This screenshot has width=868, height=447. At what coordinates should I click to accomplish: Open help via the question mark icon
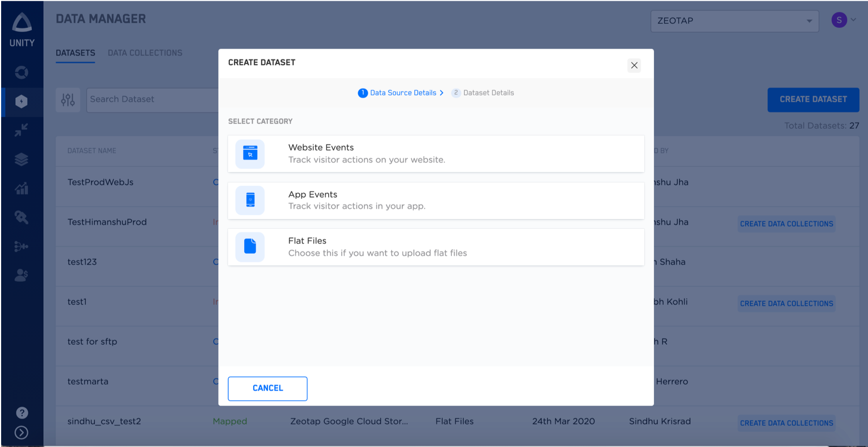tap(22, 413)
